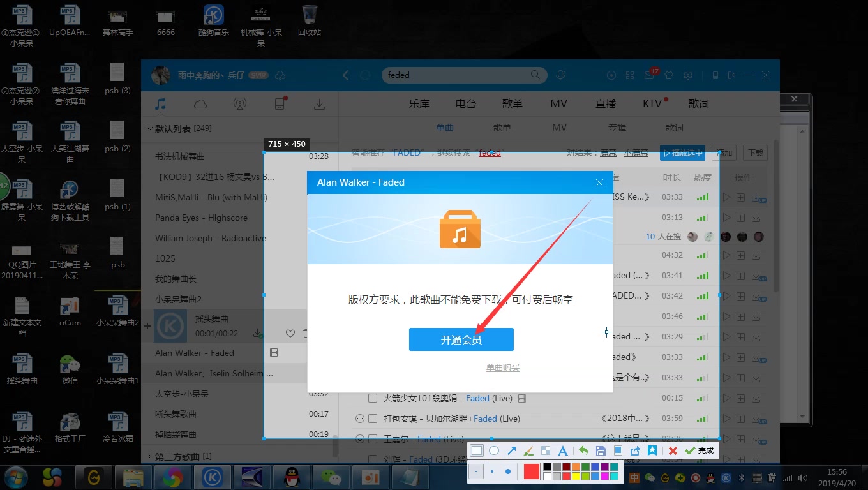Switch to the 直播 tab
The image size is (868, 490).
point(606,103)
